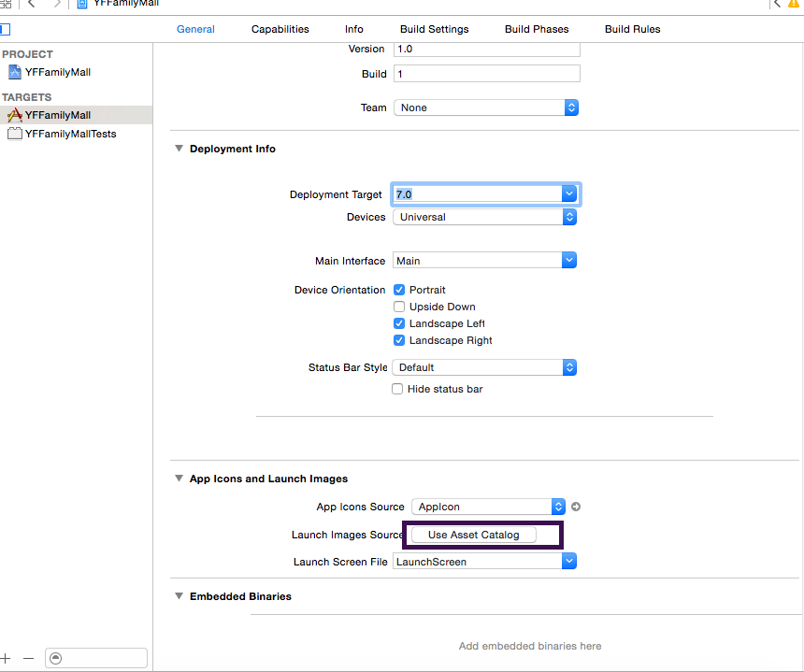Image resolution: width=804 pixels, height=672 pixels.
Task: Click the YFFamilyMall app target icon
Action: [15, 115]
